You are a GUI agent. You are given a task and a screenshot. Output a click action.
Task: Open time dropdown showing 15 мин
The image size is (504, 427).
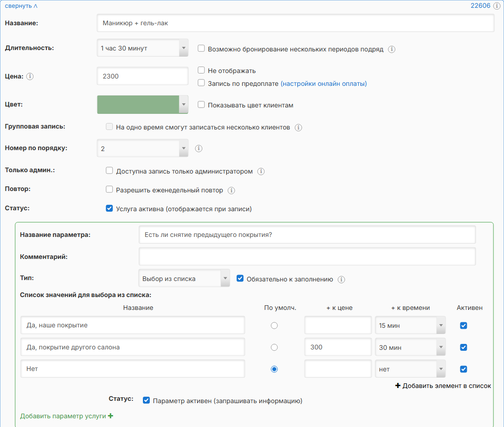[x=410, y=326]
